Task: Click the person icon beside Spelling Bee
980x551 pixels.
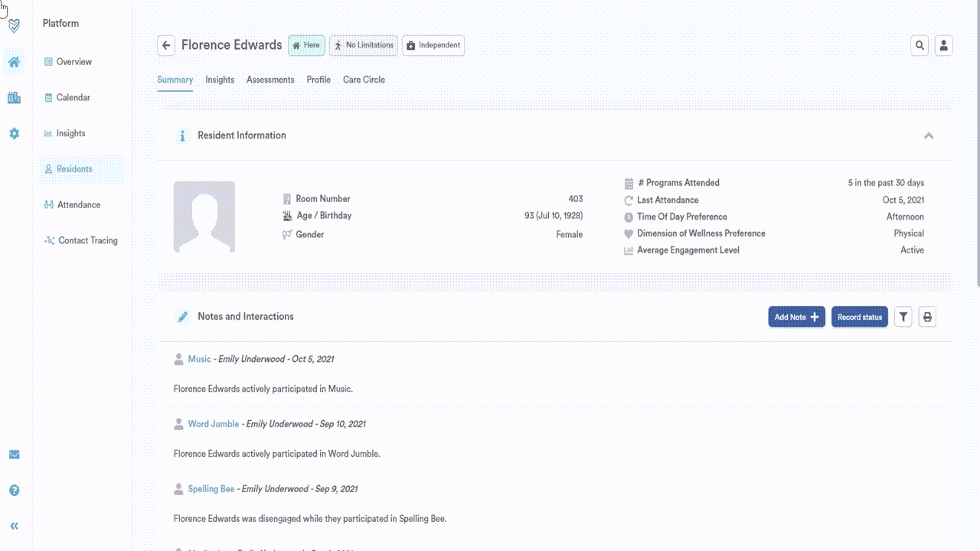Action: [179, 489]
